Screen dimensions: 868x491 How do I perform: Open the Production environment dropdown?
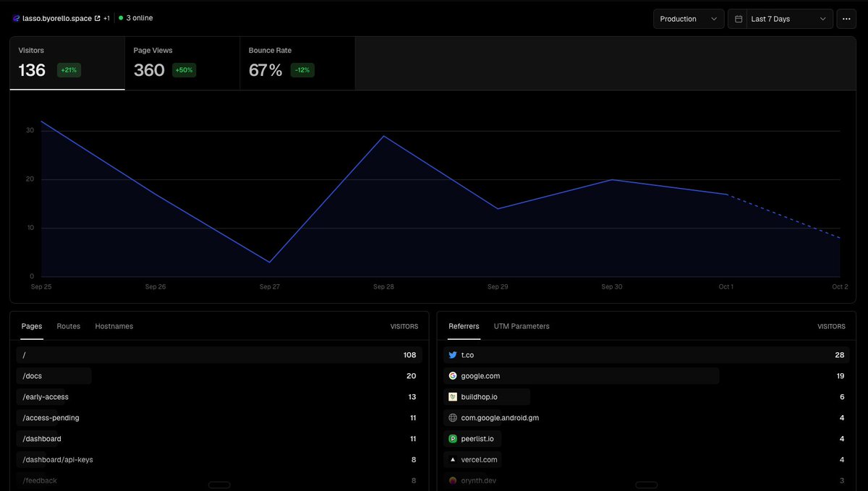[x=689, y=19]
